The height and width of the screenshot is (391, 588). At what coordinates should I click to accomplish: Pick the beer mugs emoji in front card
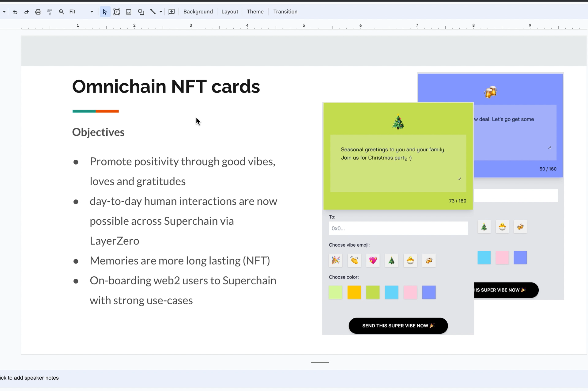[429, 260]
